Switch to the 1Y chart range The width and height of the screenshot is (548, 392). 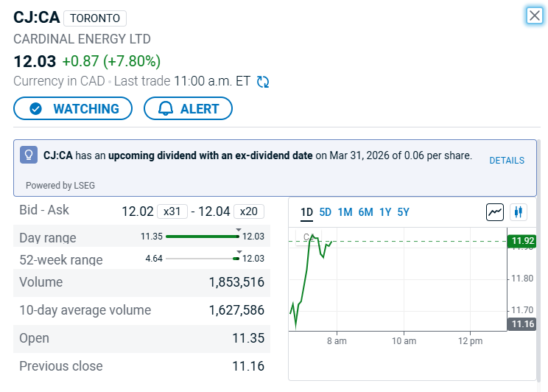tap(385, 212)
